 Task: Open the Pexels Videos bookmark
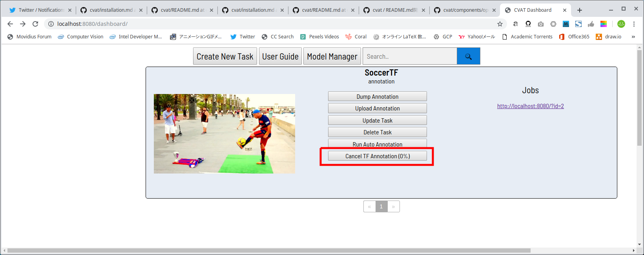[319, 37]
